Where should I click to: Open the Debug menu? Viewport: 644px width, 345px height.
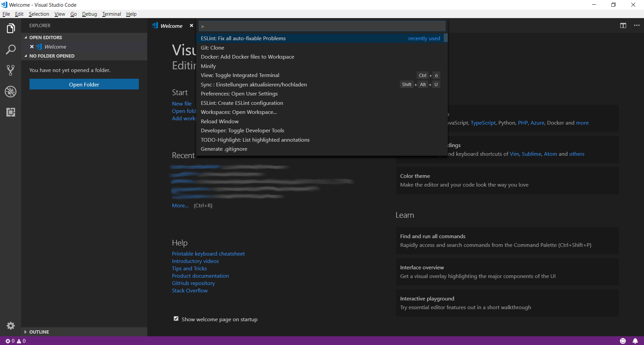point(90,14)
